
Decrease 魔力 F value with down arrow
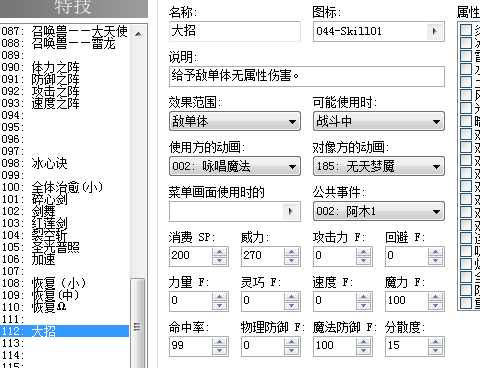[x=436, y=306]
